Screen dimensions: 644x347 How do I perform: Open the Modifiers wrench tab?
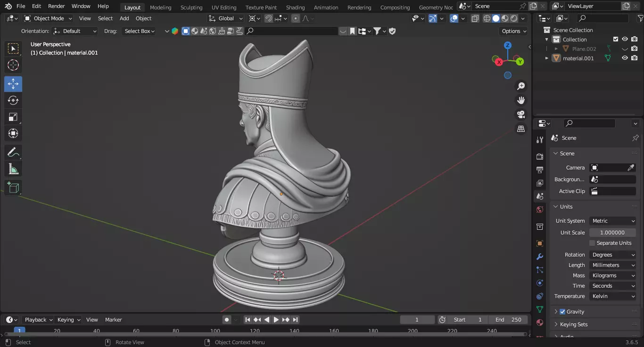[x=540, y=257]
